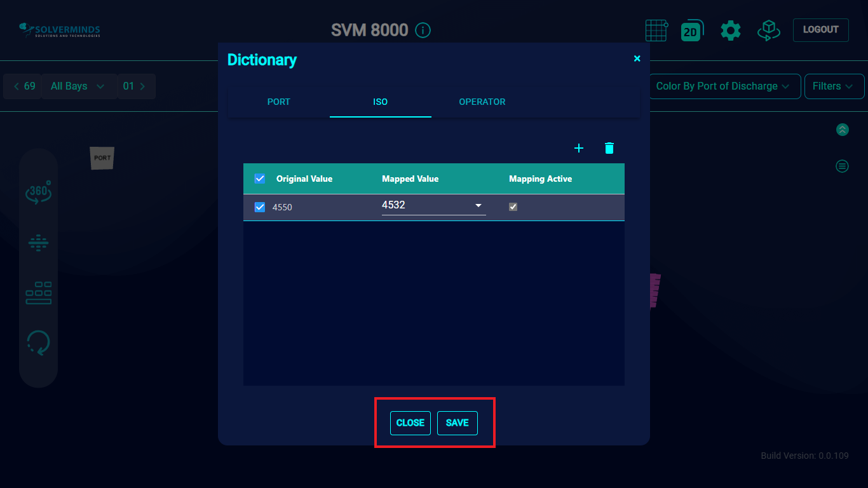Activate the 360 degree rotate tool
Screen dimensions: 868x488
pos(38,193)
